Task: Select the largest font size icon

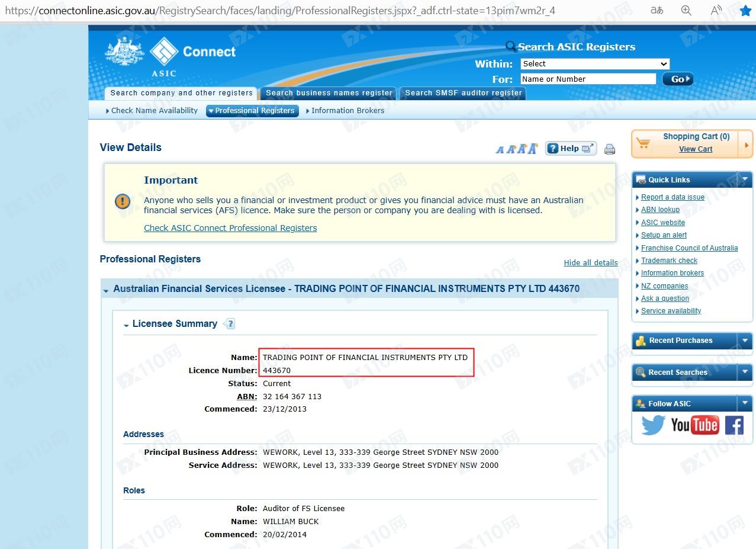Action: pos(533,148)
